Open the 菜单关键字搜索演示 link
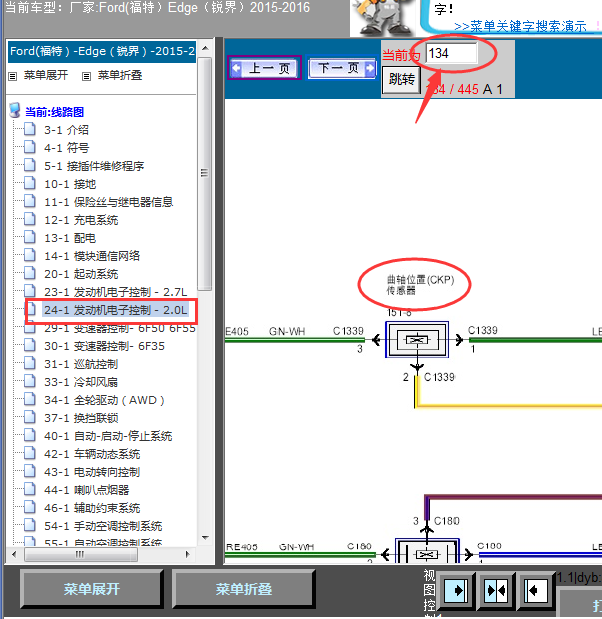The height and width of the screenshot is (619, 602). (520, 26)
